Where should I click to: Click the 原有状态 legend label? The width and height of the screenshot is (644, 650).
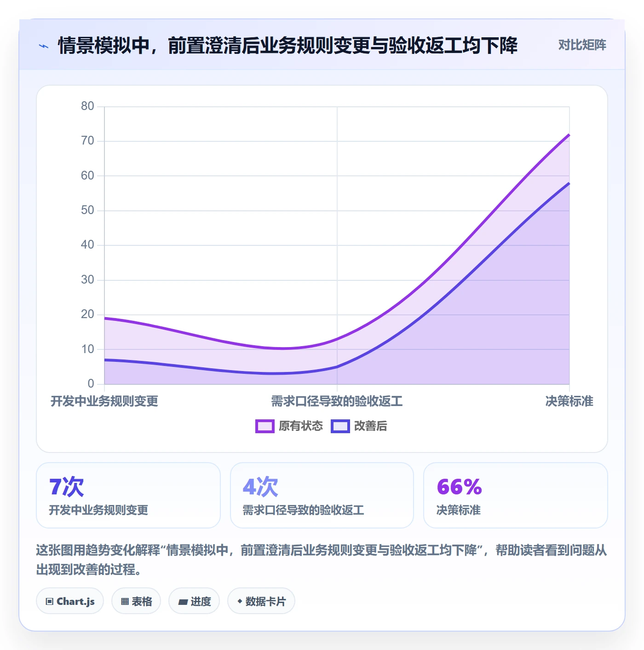(x=301, y=426)
